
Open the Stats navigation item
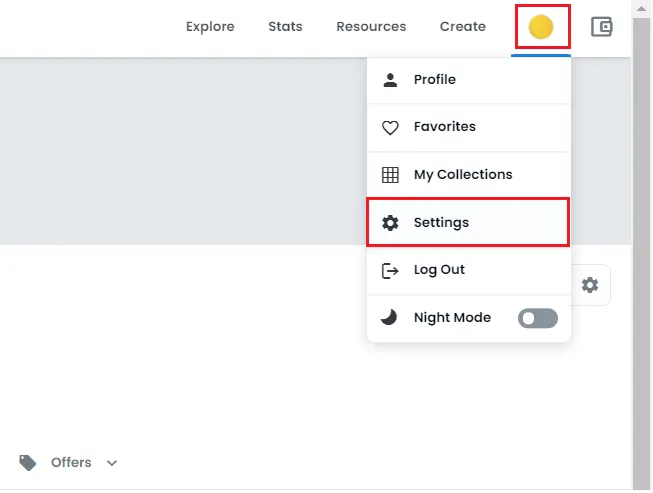tap(285, 27)
